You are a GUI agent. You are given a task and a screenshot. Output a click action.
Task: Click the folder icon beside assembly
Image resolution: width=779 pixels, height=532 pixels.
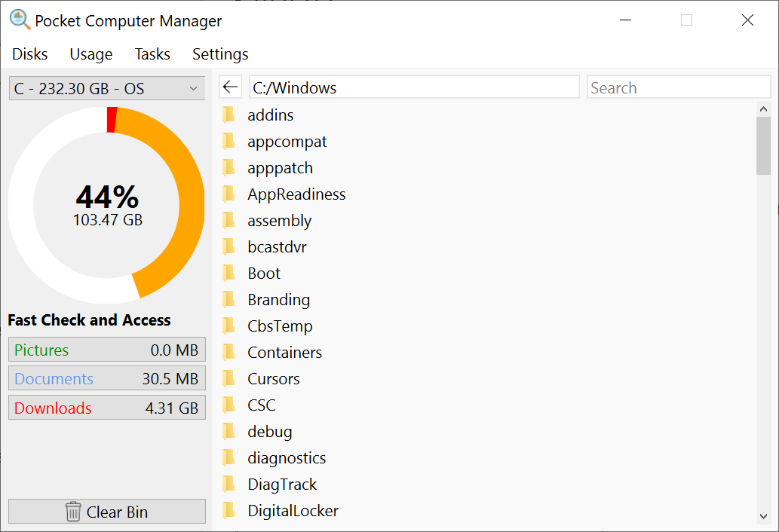tap(229, 220)
